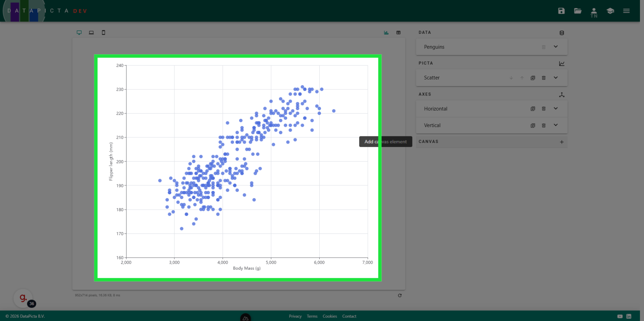This screenshot has width=644, height=321.
Task: Switch to laptop preview mode
Action: [x=91, y=33]
